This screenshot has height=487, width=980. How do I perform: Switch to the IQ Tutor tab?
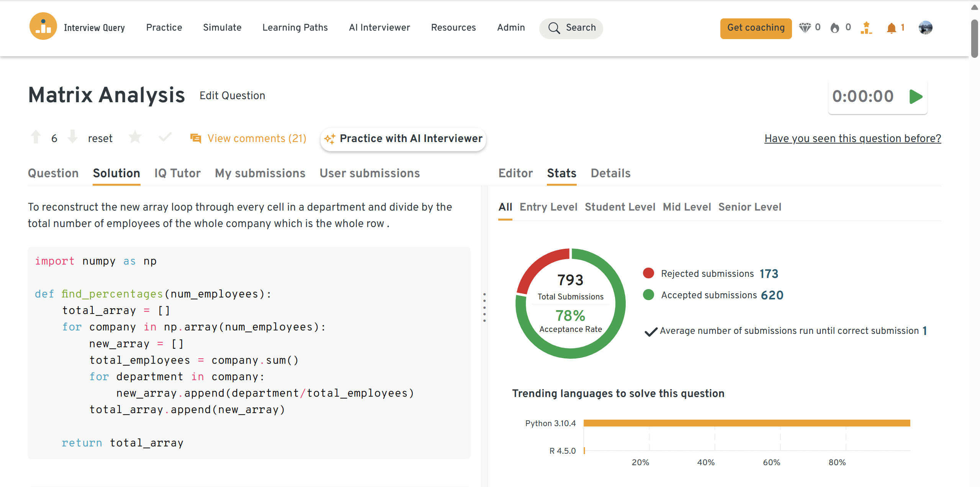[x=177, y=173]
